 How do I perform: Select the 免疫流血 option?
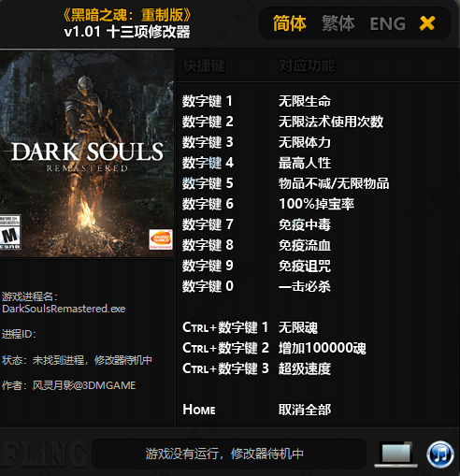305,245
